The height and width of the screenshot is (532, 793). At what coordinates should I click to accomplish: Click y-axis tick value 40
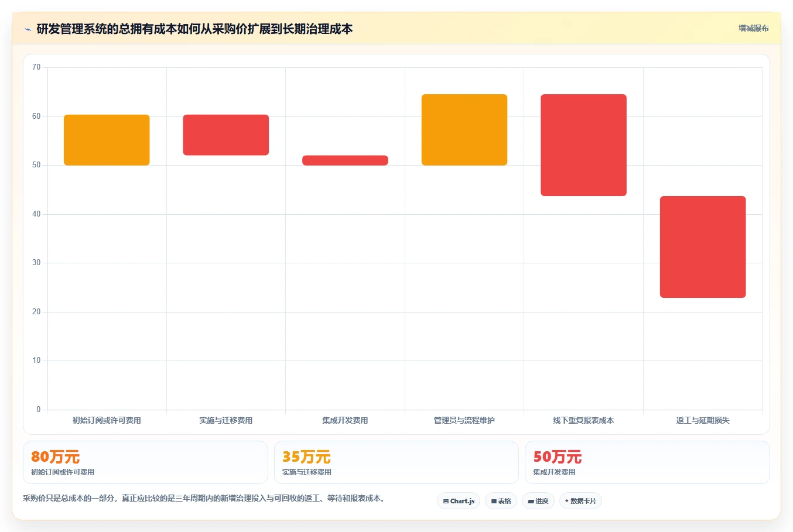click(36, 214)
